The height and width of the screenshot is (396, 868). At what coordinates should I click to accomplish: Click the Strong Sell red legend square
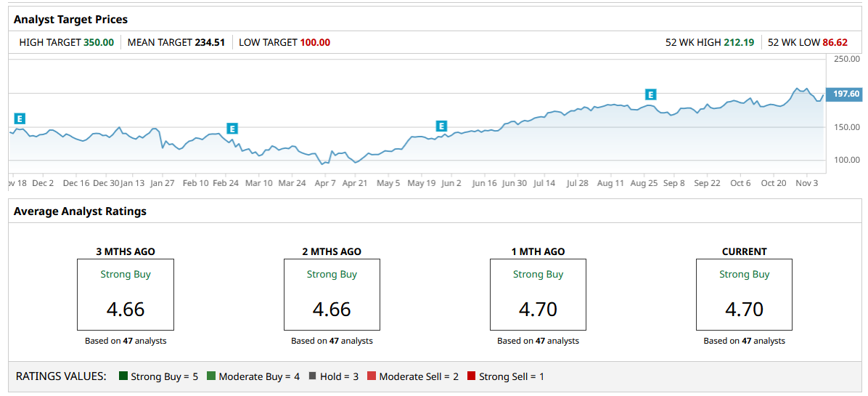tap(472, 376)
